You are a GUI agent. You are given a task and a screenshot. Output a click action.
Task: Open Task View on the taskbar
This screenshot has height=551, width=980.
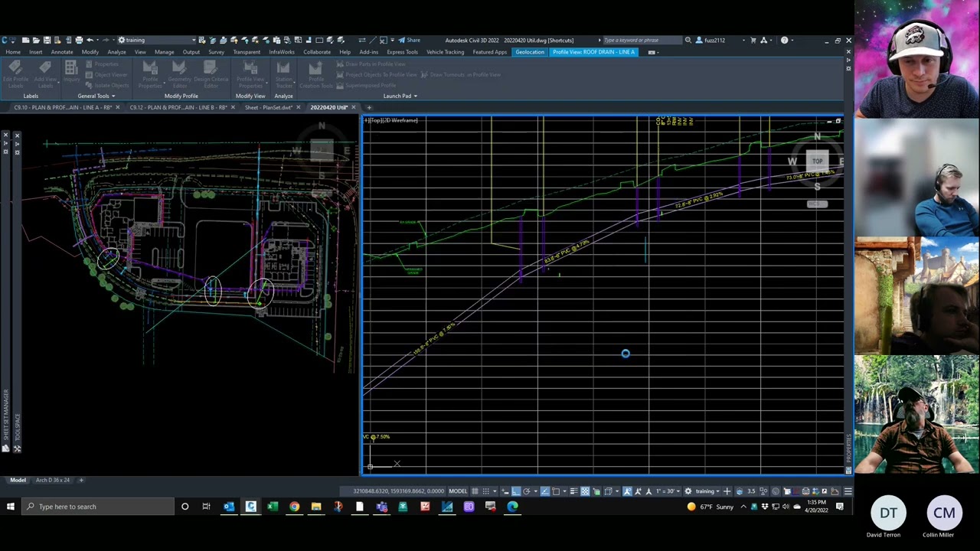pyautogui.click(x=206, y=506)
